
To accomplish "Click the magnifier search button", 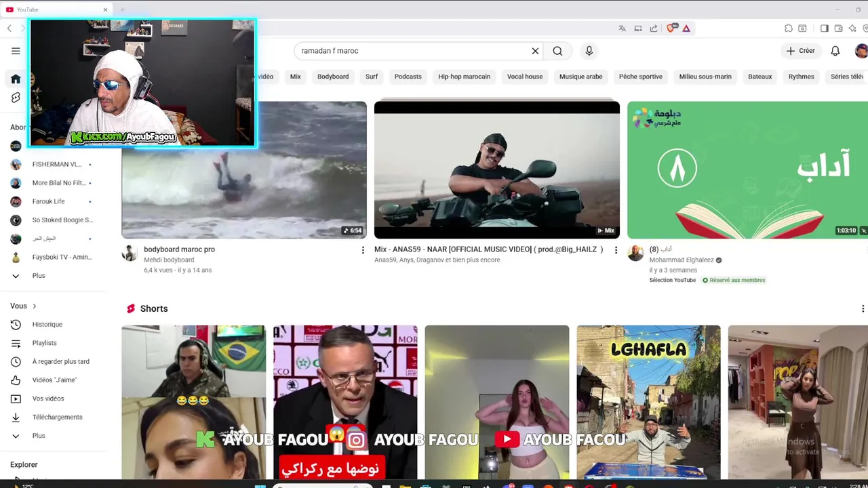I will point(557,51).
